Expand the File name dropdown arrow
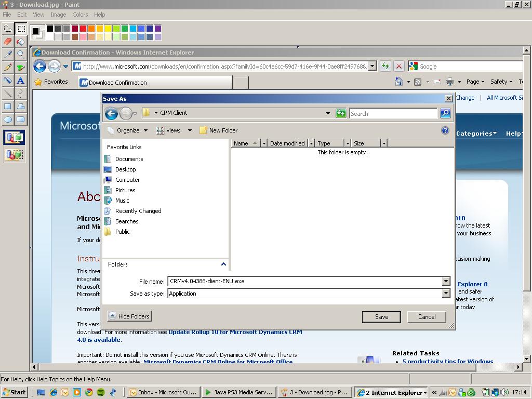The width and height of the screenshot is (532, 399). click(x=446, y=281)
